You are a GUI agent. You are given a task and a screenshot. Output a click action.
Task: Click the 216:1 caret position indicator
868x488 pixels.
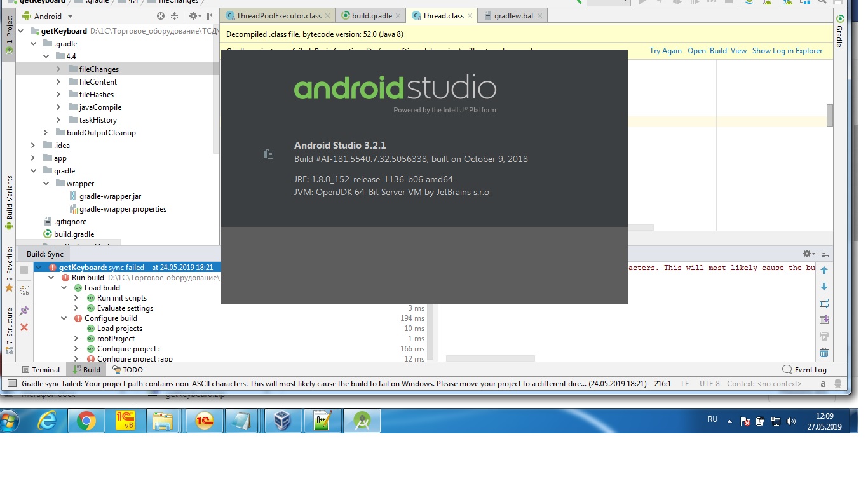click(663, 384)
